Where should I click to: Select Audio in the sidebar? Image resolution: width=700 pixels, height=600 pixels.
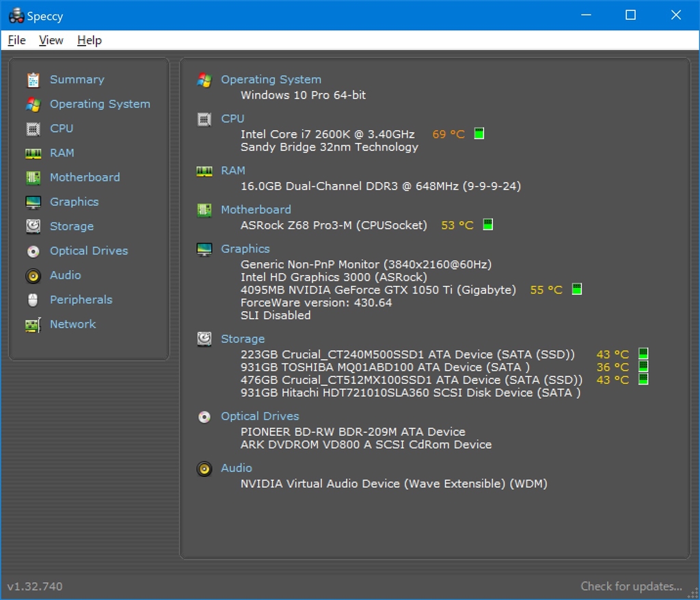[x=65, y=275]
